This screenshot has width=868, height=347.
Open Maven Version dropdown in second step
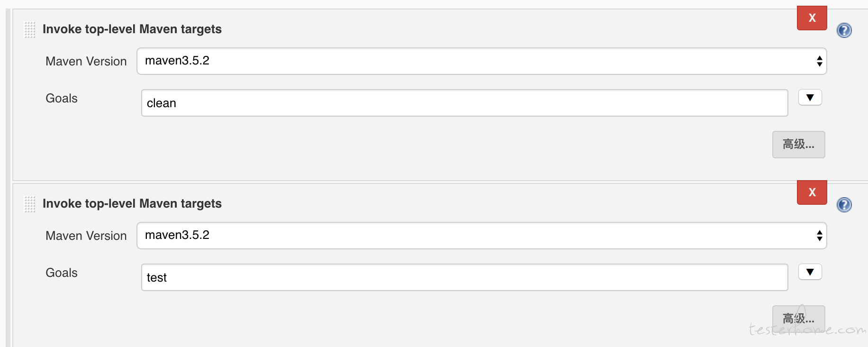[x=482, y=236]
